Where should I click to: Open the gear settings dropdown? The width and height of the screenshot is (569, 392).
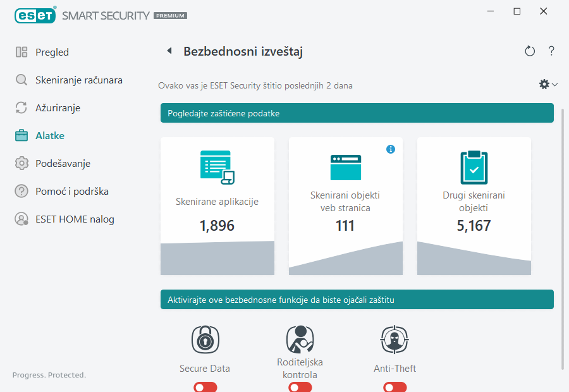(x=548, y=83)
